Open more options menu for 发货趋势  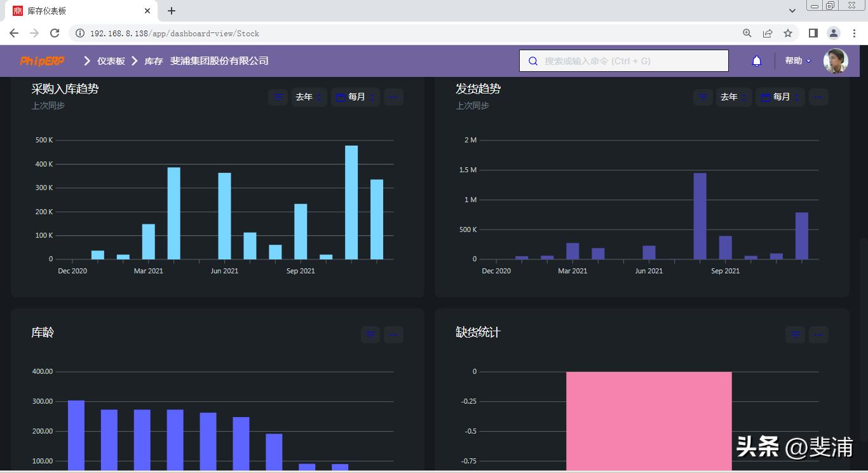tap(818, 97)
